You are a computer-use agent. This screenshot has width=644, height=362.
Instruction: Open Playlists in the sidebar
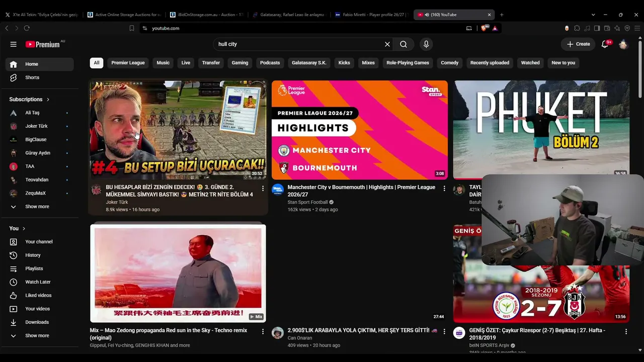[x=40, y=268]
